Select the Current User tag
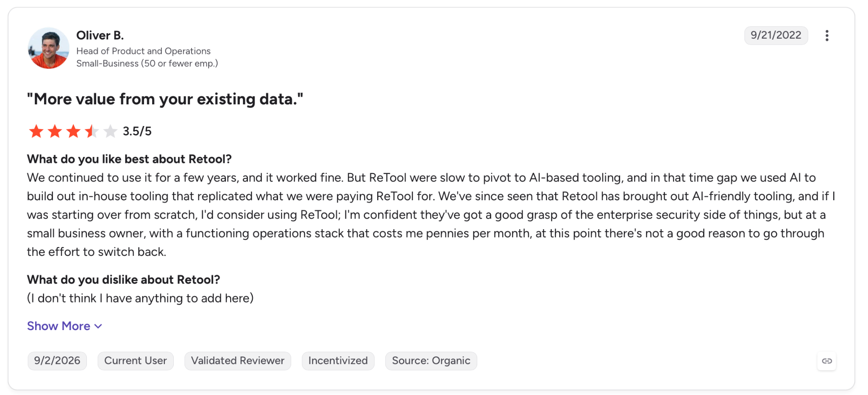868x395 pixels. 136,361
